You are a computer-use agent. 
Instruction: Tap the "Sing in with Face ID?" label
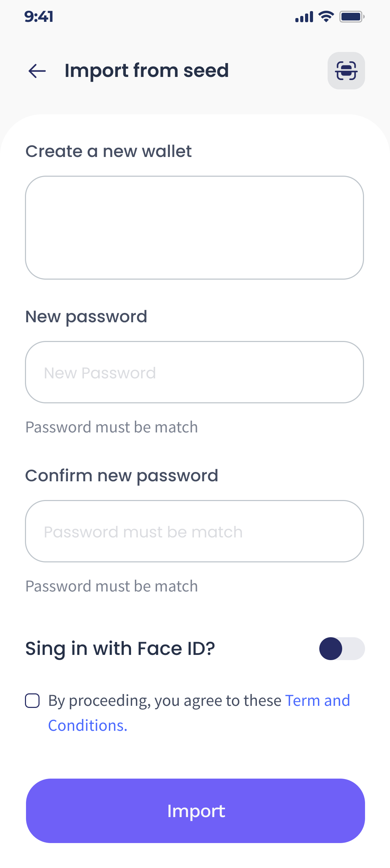(x=120, y=649)
